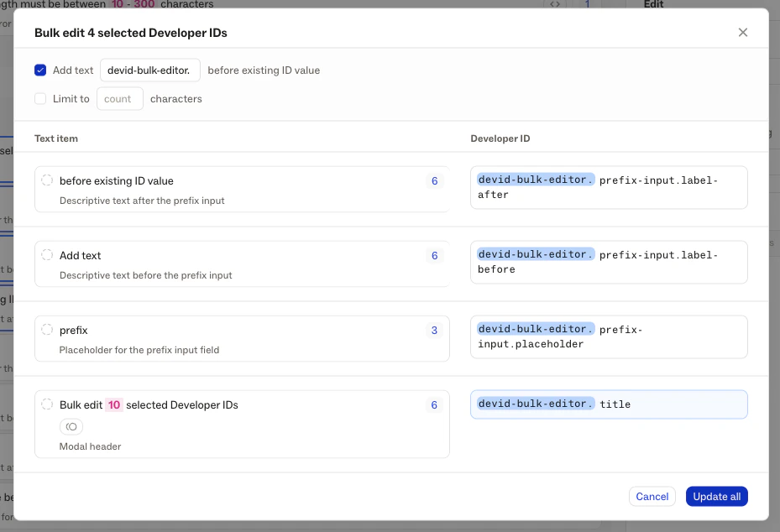Click instance count 3 on 'prefix' row
The width and height of the screenshot is (780, 532).
point(434,330)
